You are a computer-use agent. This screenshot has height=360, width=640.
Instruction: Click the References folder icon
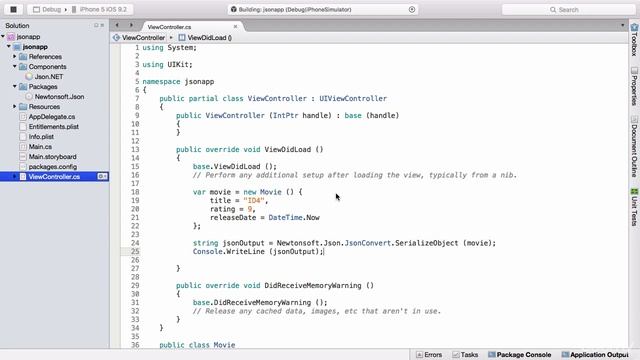point(23,57)
